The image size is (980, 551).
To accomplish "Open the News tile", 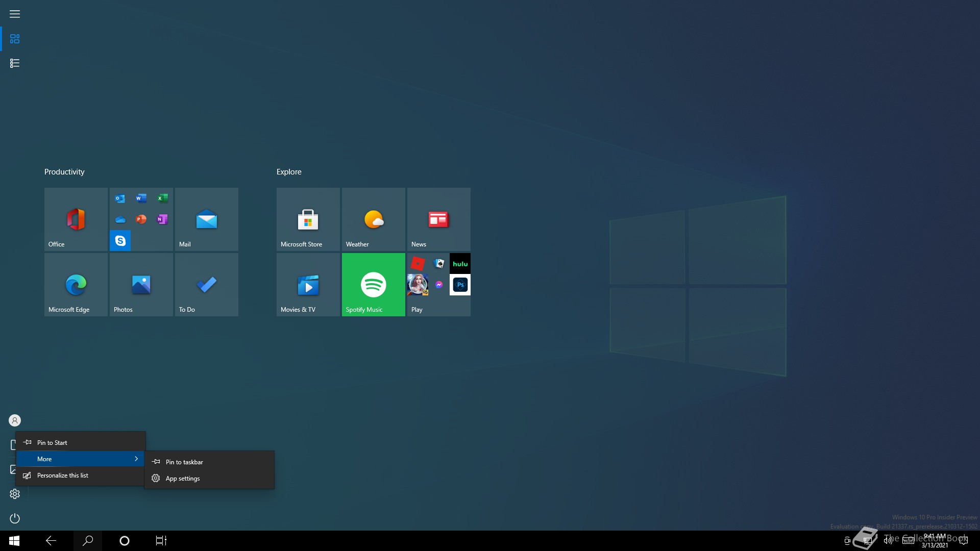I will [x=438, y=219].
